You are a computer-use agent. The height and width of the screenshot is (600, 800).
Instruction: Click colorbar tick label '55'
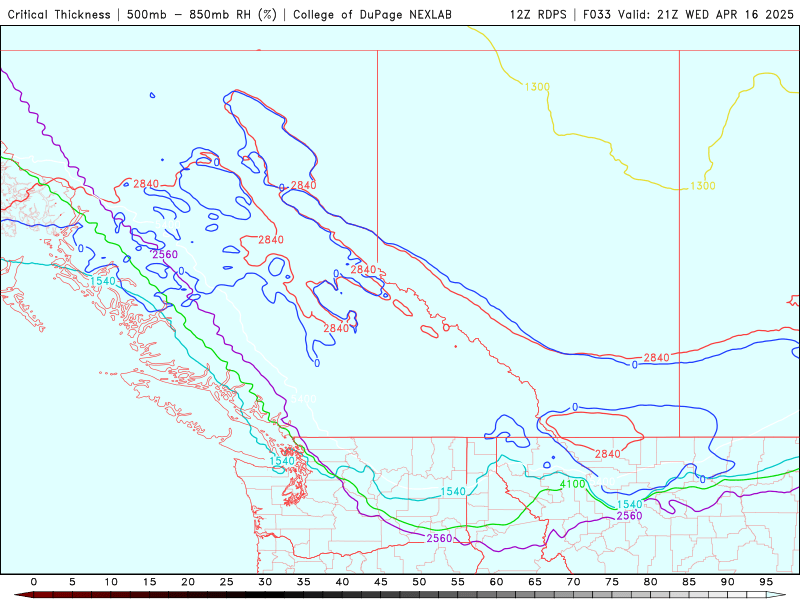tap(458, 582)
